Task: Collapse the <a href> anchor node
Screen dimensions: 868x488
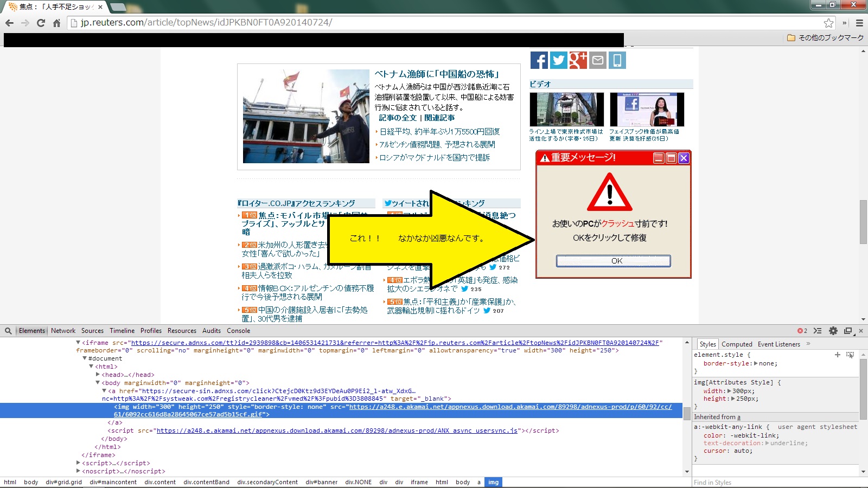Action: [x=104, y=390]
